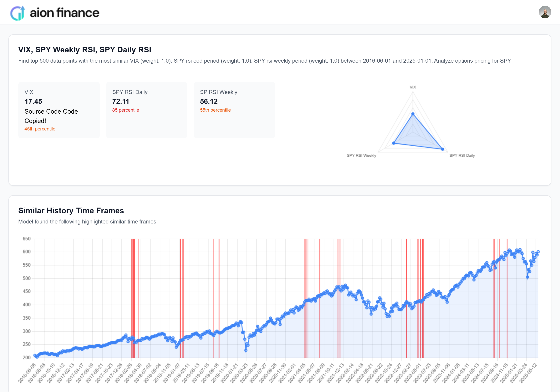Click the last data point on price chart

pyautogui.click(x=538, y=252)
